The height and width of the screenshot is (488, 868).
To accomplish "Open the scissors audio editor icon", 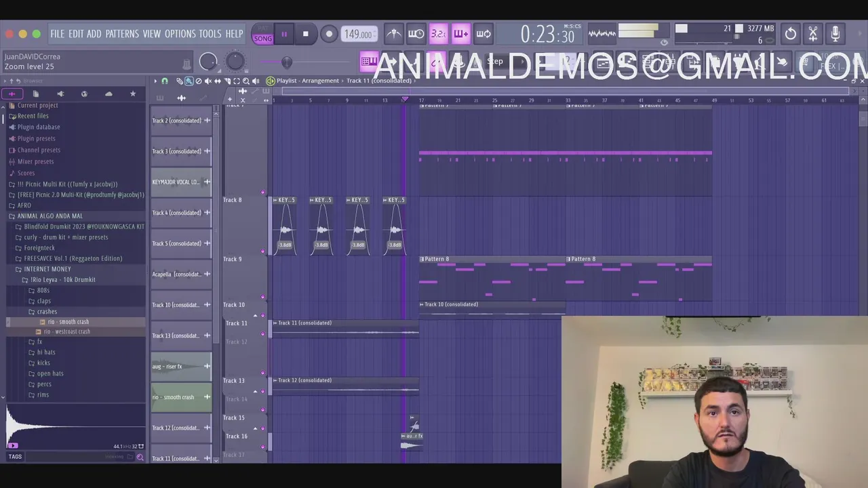I will 813,33.
